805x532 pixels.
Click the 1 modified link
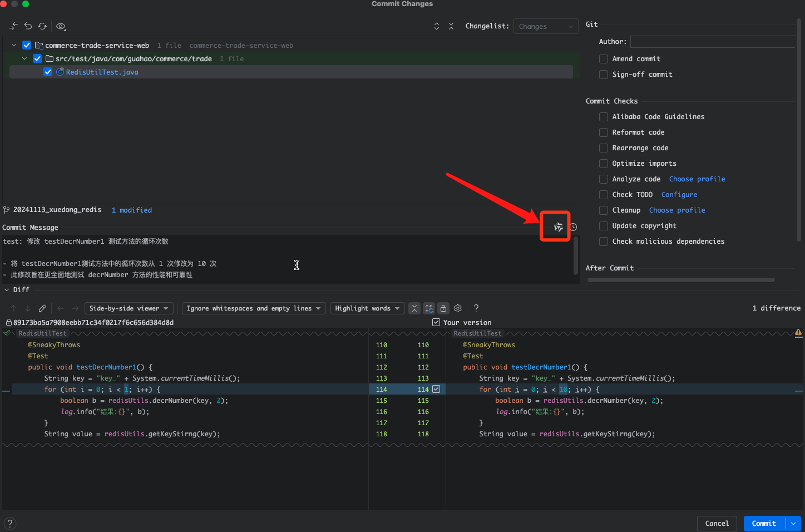[x=132, y=210]
